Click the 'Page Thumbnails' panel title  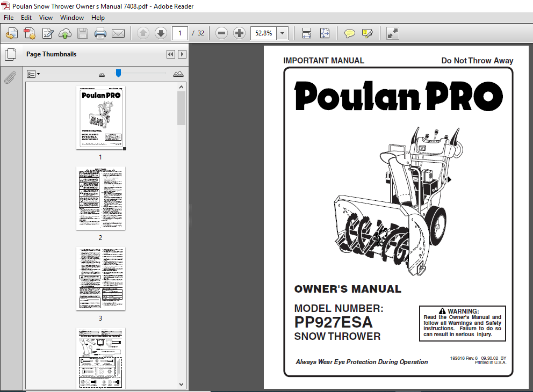pyautogui.click(x=52, y=54)
